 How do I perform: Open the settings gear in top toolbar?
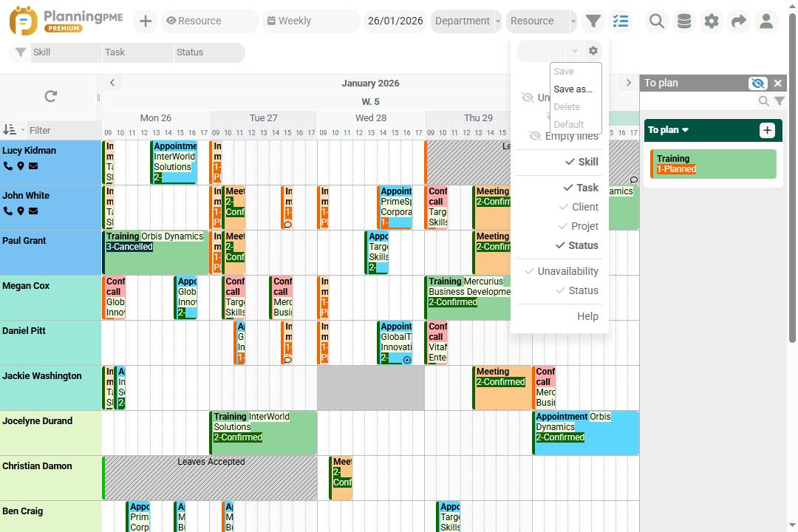point(712,21)
